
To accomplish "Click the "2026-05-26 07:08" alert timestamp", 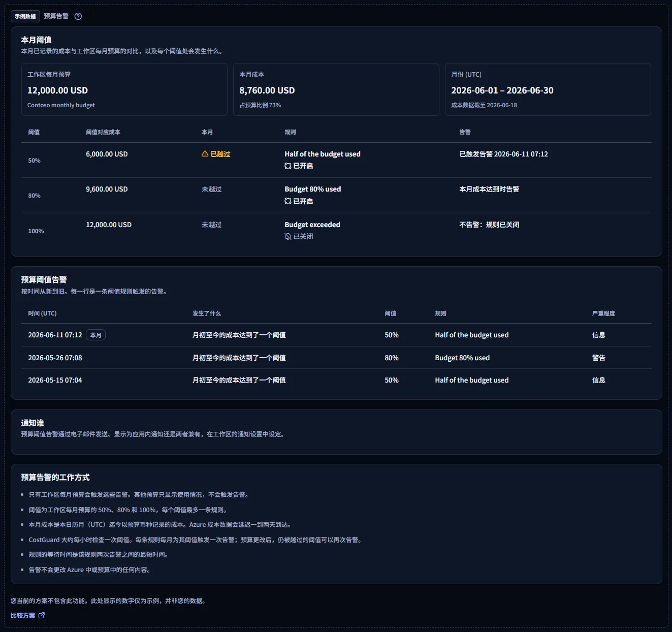I will point(55,358).
